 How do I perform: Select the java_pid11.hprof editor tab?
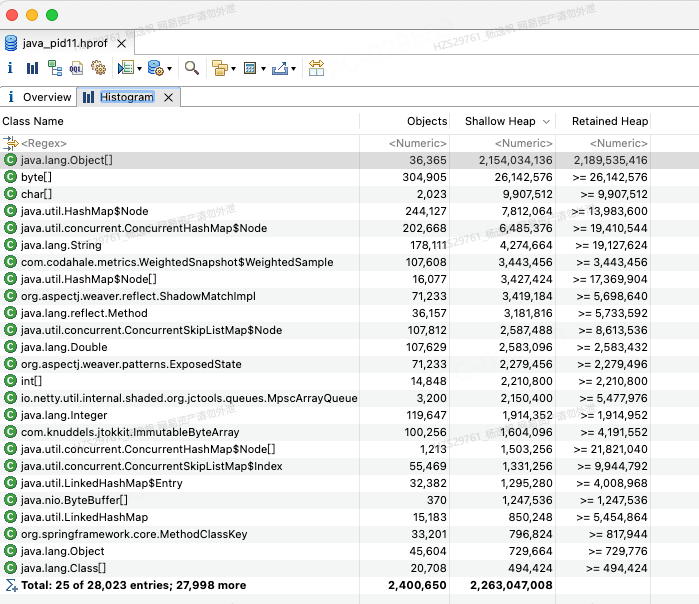pyautogui.click(x=65, y=43)
